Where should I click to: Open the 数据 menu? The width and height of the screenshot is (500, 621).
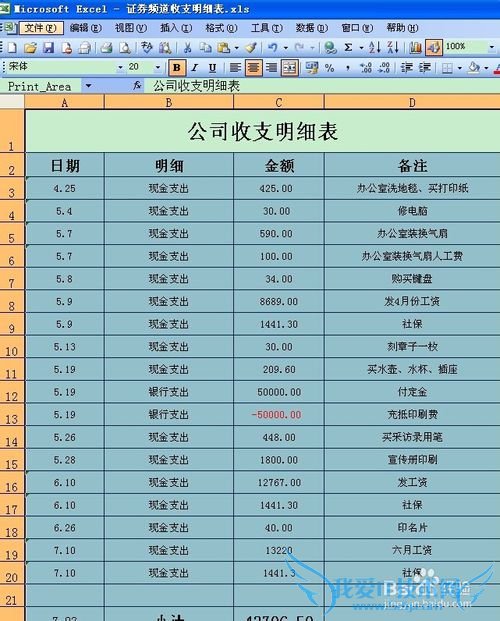coord(312,28)
